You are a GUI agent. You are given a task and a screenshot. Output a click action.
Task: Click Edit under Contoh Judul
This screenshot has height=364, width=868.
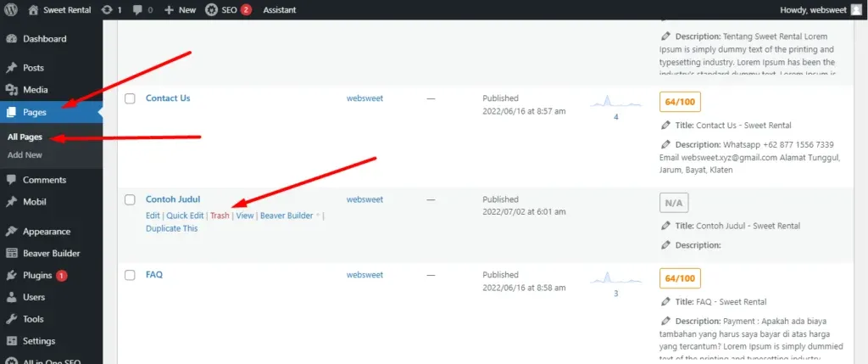coord(153,216)
